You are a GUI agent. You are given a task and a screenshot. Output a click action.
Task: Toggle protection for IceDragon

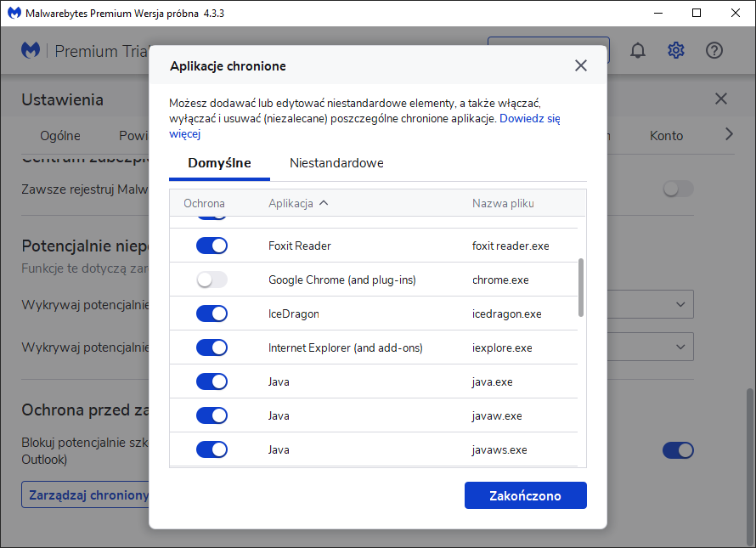coord(212,314)
